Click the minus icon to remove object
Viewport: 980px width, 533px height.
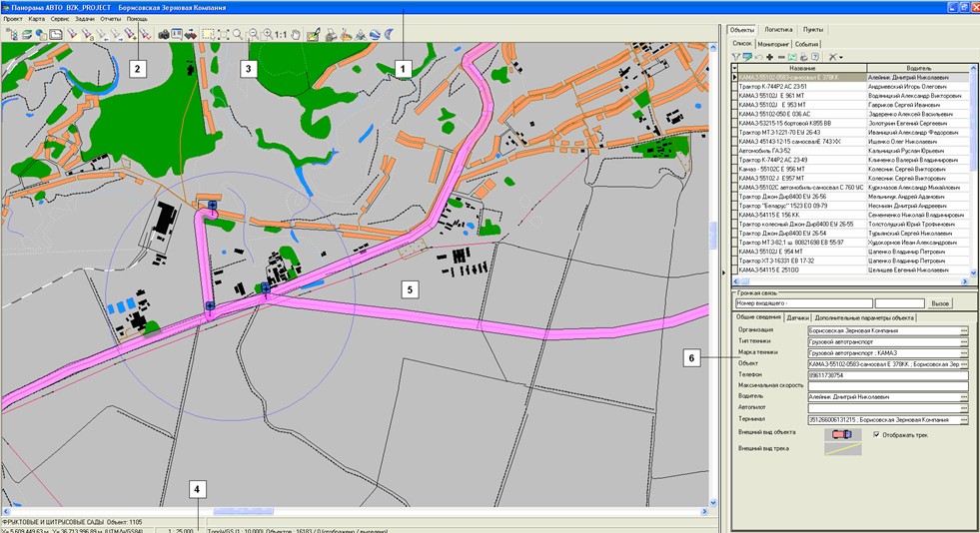pyautogui.click(x=781, y=57)
